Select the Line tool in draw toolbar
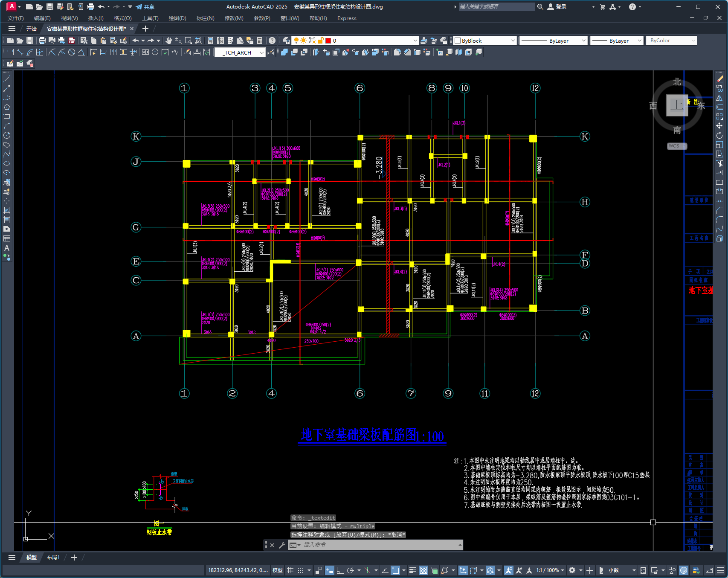This screenshot has width=728, height=578. [x=7, y=79]
